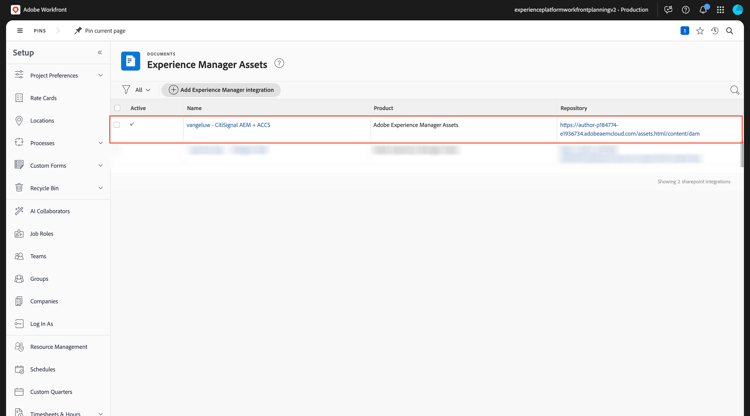
Task: Open favorites star icon
Action: (x=700, y=31)
